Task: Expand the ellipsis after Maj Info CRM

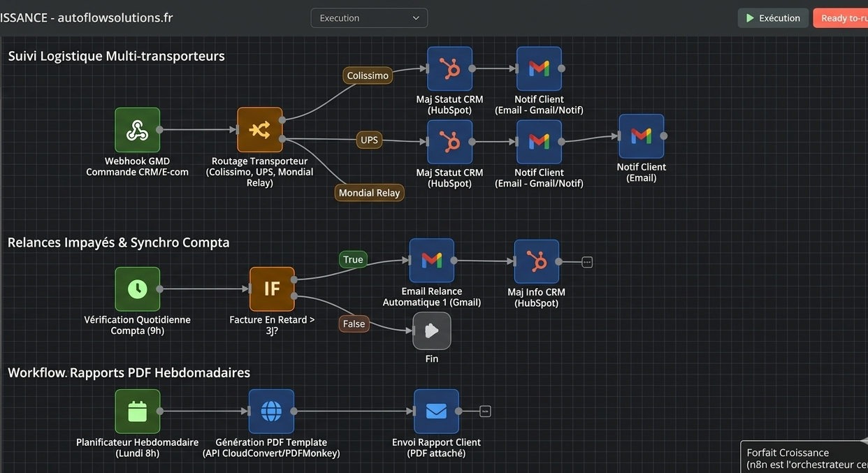Action: pyautogui.click(x=587, y=262)
